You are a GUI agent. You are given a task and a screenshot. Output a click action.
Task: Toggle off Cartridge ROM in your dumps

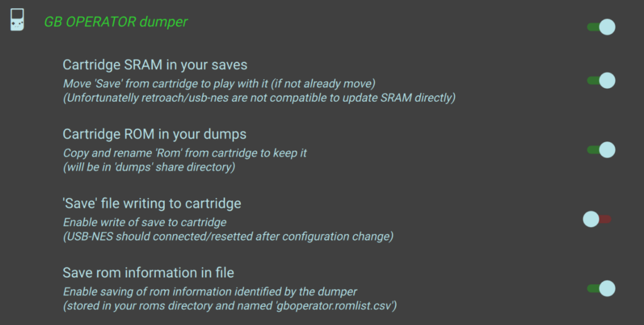[601, 150]
